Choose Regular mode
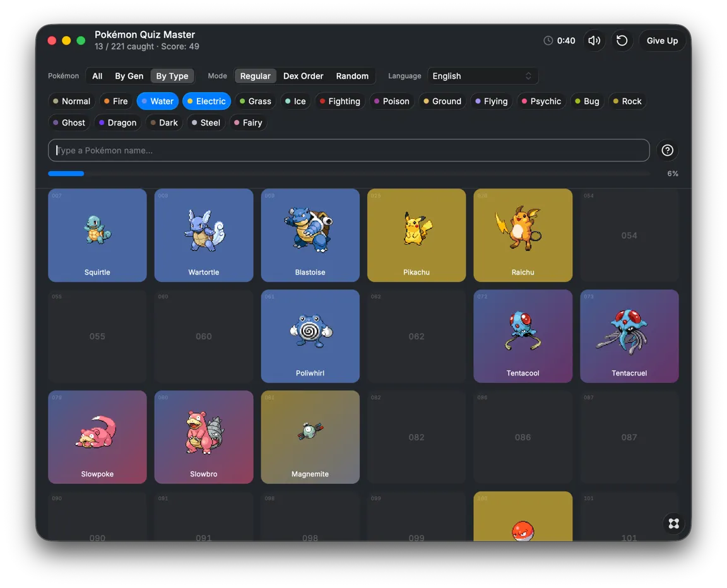The width and height of the screenshot is (727, 588). [x=255, y=76]
